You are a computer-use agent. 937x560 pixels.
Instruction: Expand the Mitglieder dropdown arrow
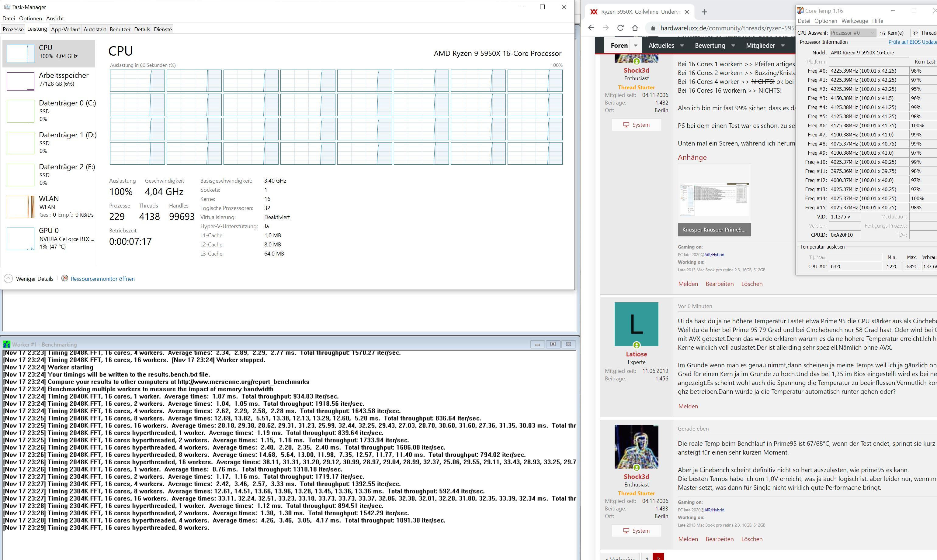pyautogui.click(x=783, y=46)
